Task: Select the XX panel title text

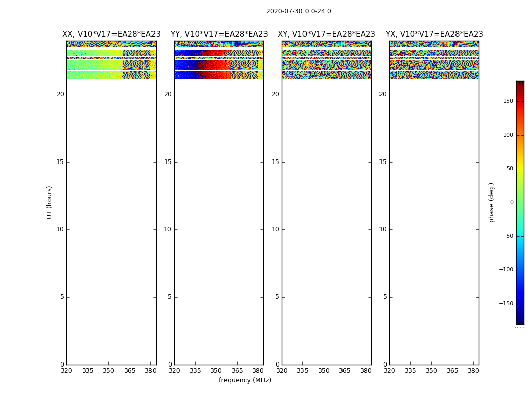Action: 111,34
